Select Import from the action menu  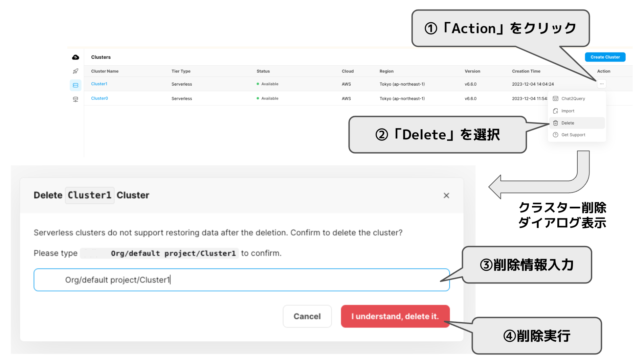coord(568,111)
